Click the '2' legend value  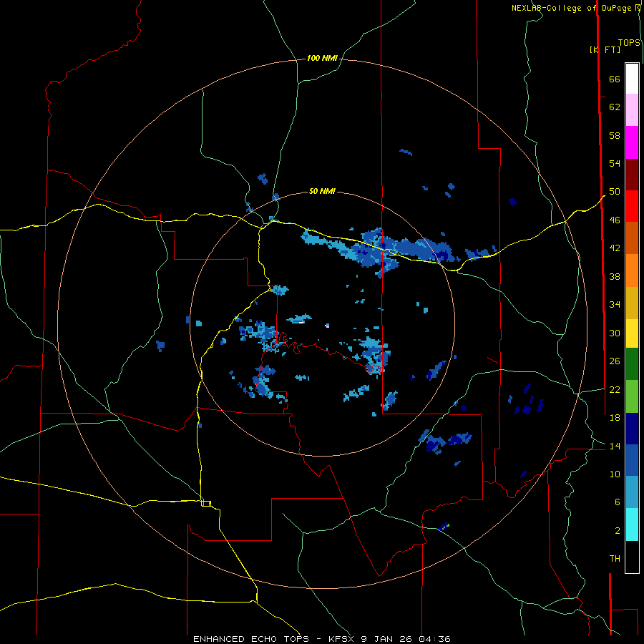618,531
